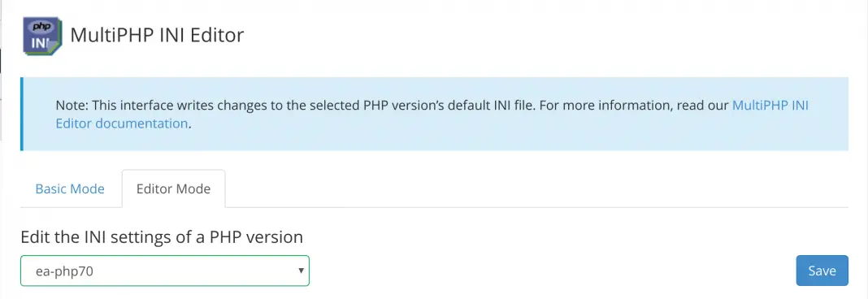868x299 pixels.
Task: Click the arrow in the PHP version selector
Action: click(302, 271)
